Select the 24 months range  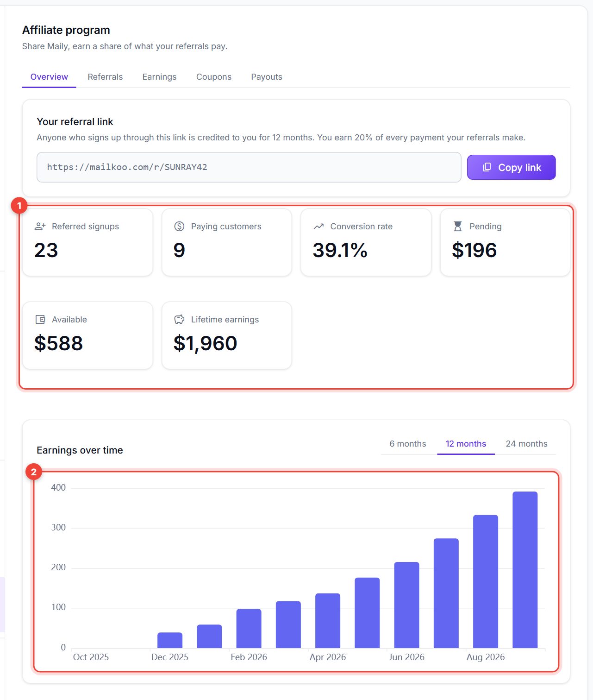[526, 444]
